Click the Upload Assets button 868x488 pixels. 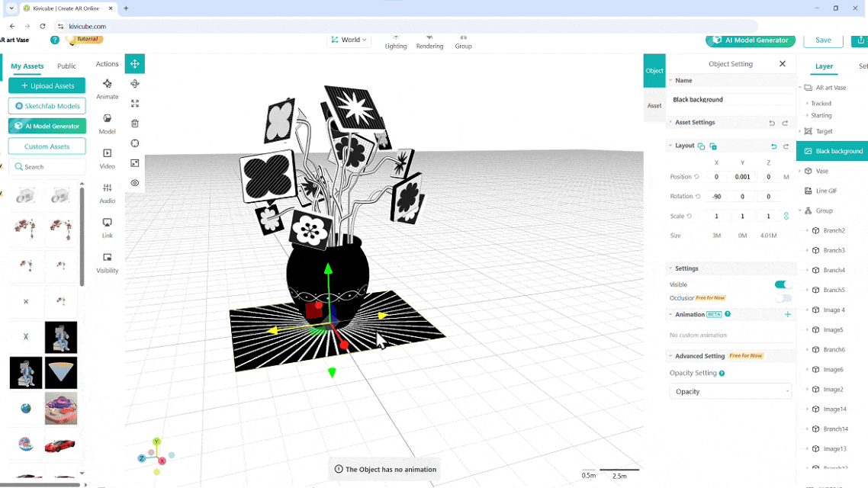click(x=47, y=86)
